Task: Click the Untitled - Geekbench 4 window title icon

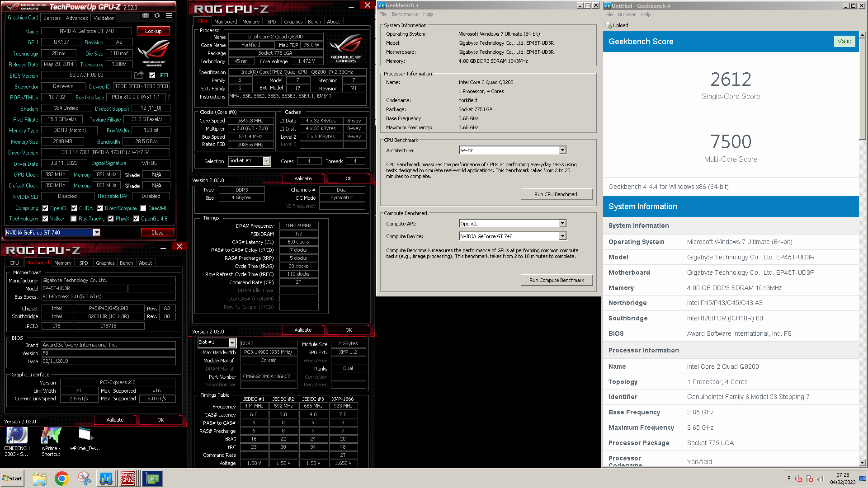Action: coord(608,6)
